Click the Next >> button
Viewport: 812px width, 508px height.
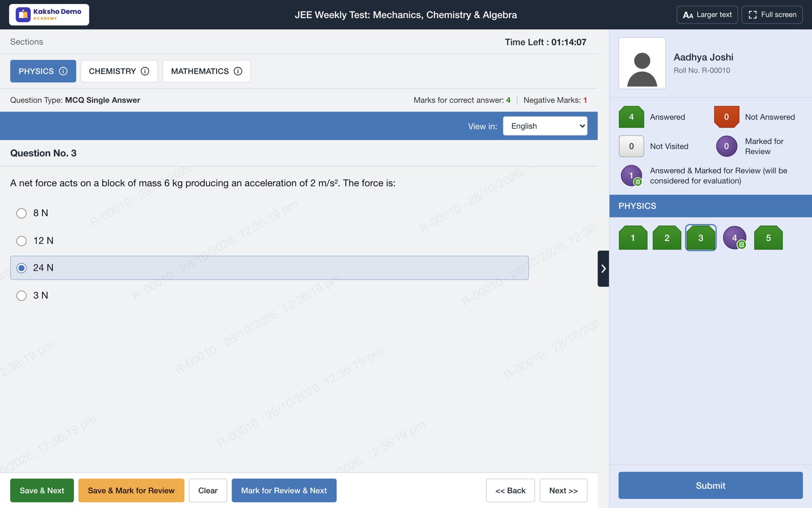click(x=564, y=491)
